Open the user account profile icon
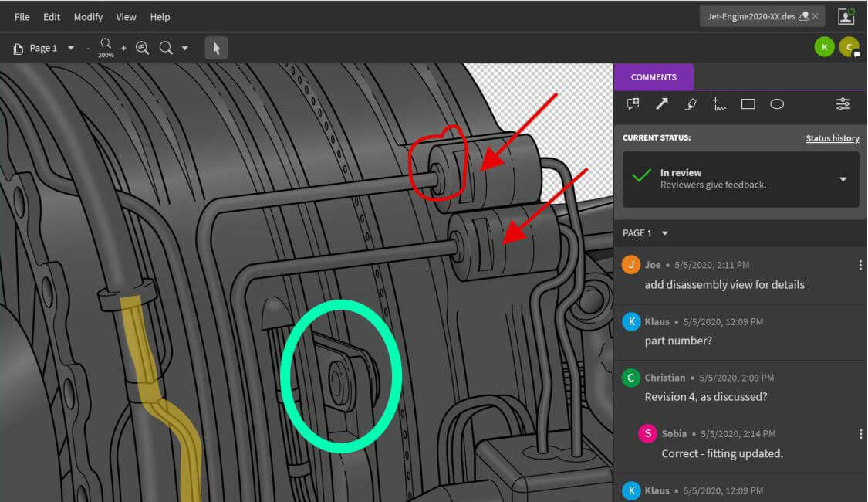 846,16
